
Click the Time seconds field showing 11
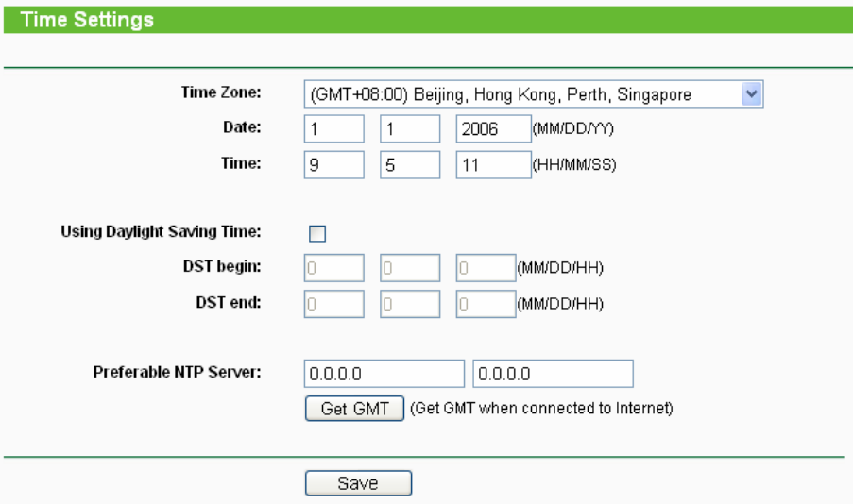click(493, 165)
